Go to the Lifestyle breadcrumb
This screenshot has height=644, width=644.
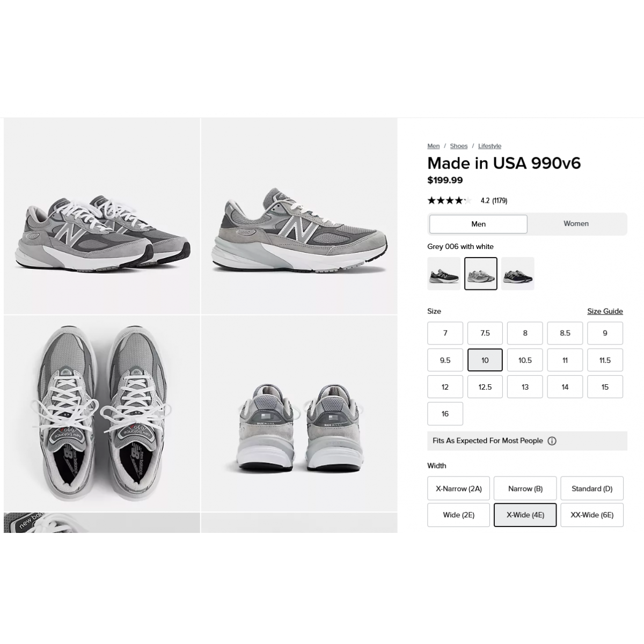[489, 146]
